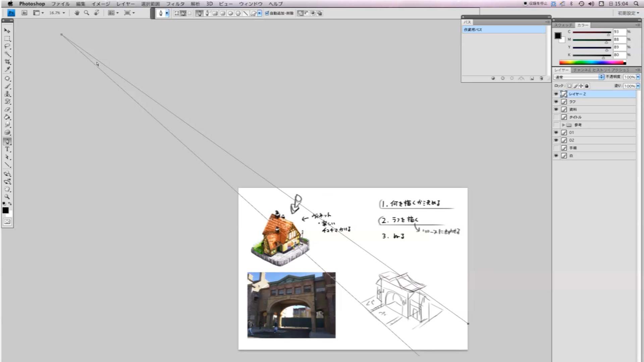Select the Clone Stamp tool
Image resolution: width=644 pixels, height=362 pixels.
point(7,94)
